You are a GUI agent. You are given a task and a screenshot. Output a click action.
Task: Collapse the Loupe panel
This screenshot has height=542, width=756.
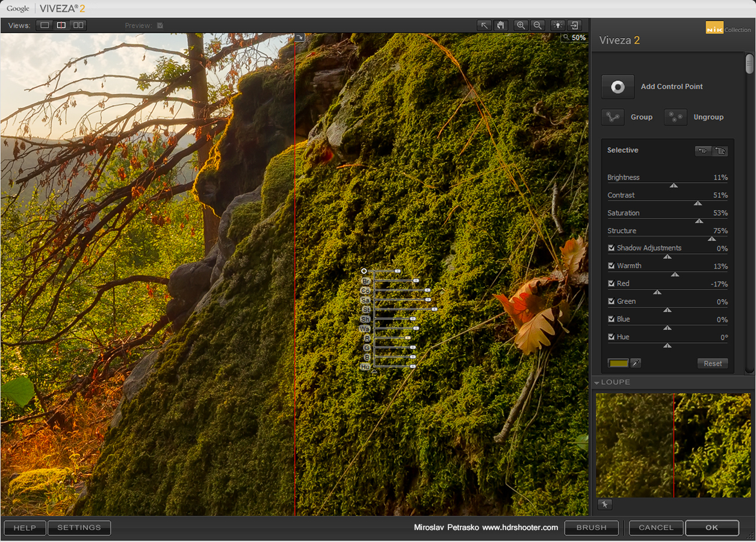point(597,382)
